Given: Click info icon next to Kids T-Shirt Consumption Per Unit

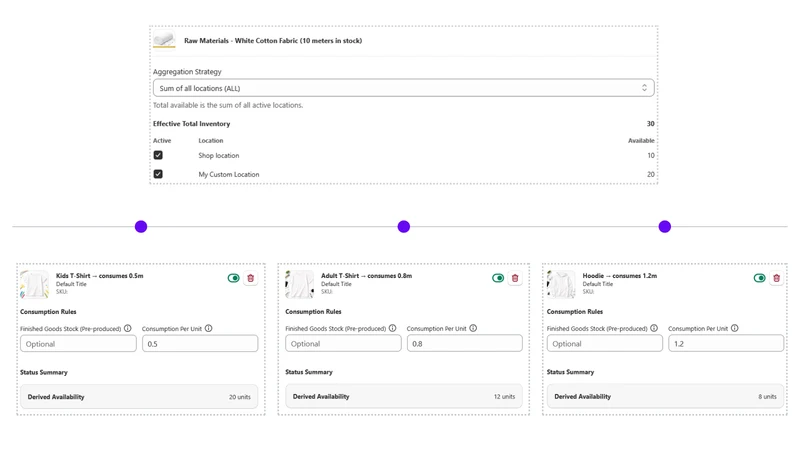Looking at the screenshot, I should 209,328.
